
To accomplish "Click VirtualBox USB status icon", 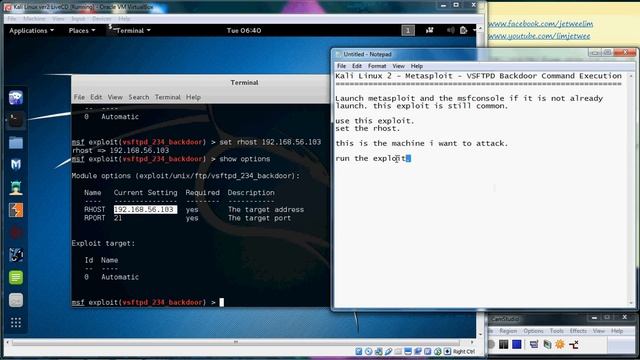I will point(388,351).
